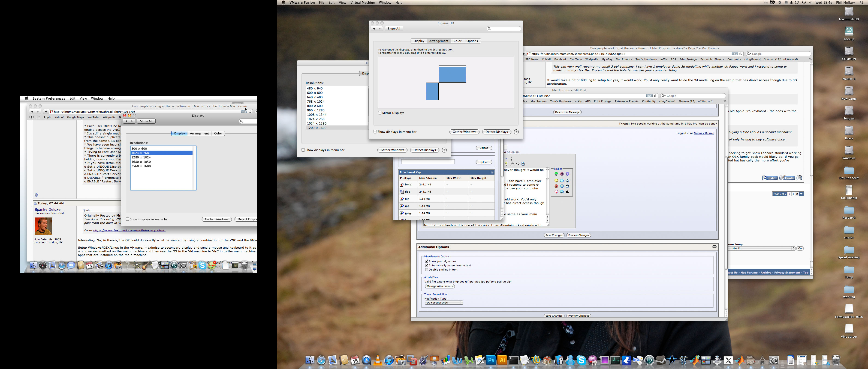Select Arrangement tab in guest Displays window
Screen dimensions: 868x369
pos(199,133)
